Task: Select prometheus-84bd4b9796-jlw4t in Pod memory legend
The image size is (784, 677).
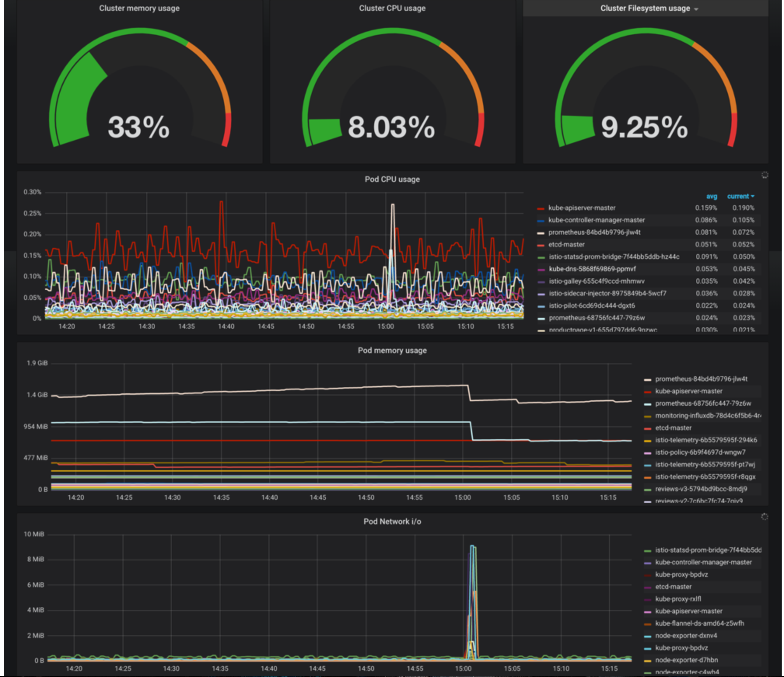Action: (701, 379)
